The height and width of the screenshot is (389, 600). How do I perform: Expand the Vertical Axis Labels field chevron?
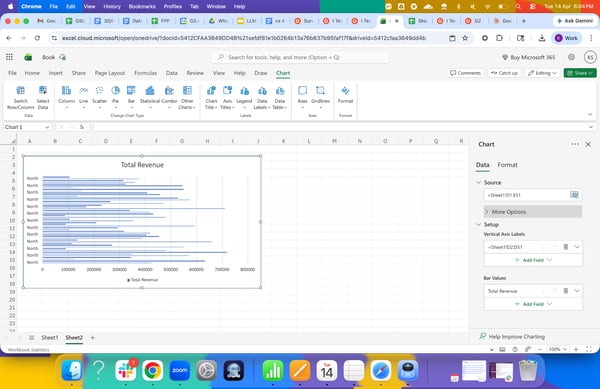point(577,247)
